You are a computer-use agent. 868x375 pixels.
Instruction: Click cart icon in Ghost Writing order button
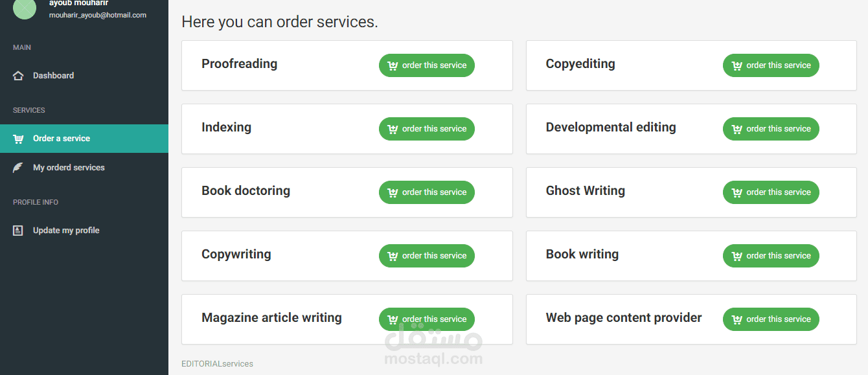pos(737,192)
